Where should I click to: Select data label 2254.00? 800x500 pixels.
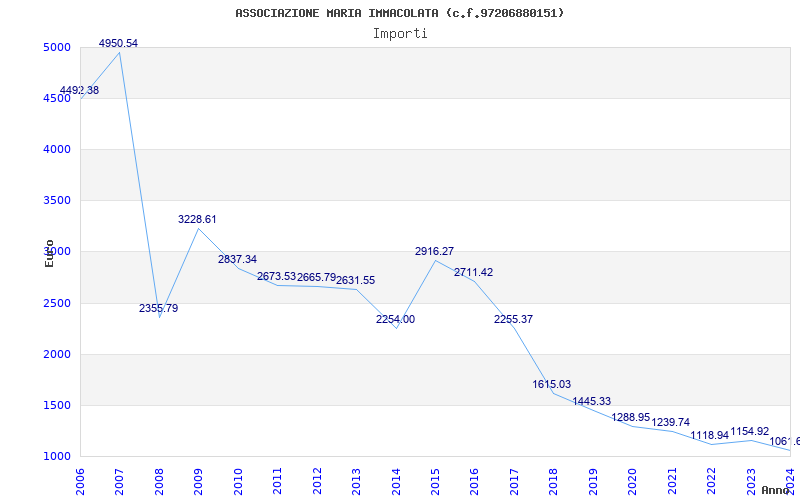[395, 319]
